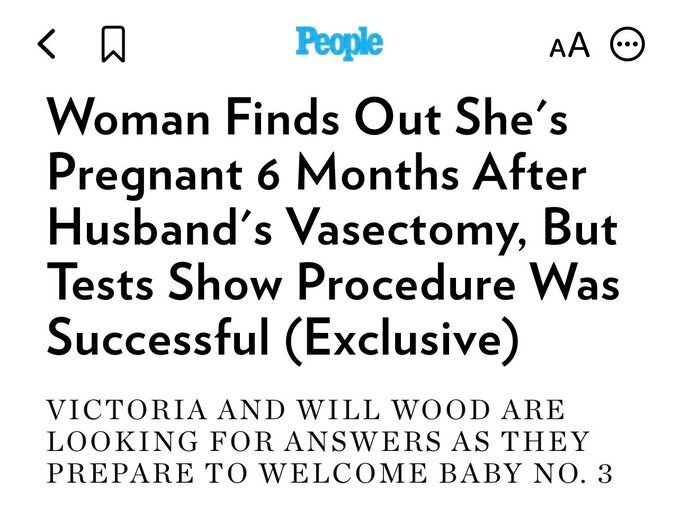Tap the blue People logo
Image resolution: width=680 pixels, height=506 pixels.
tap(339, 42)
